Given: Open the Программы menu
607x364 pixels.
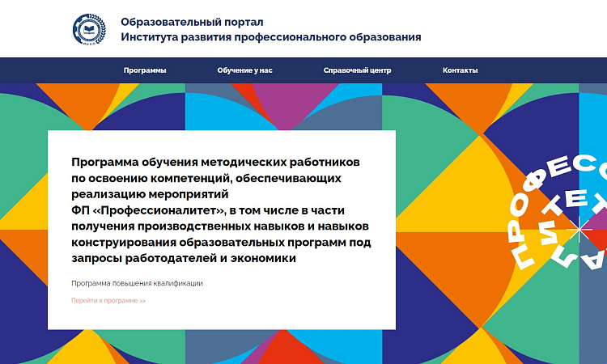Looking at the screenshot, I should click(145, 70).
